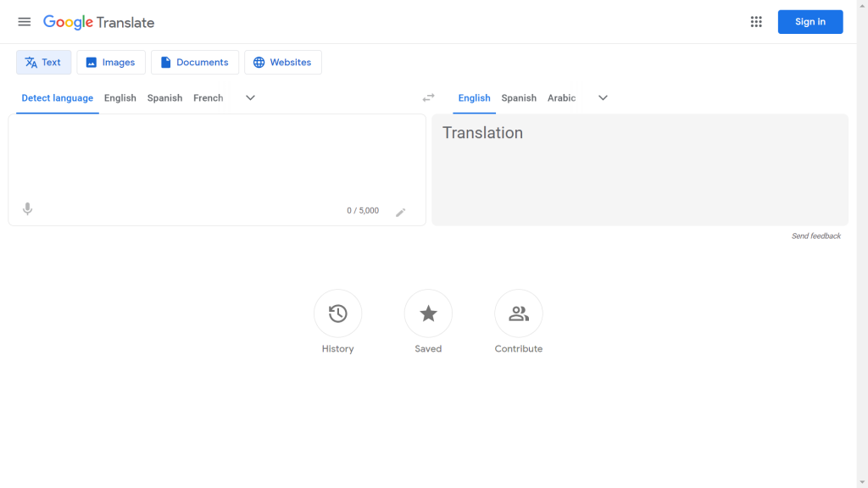Click the microphone to translate by voice
The image size is (868, 488).
point(27,208)
